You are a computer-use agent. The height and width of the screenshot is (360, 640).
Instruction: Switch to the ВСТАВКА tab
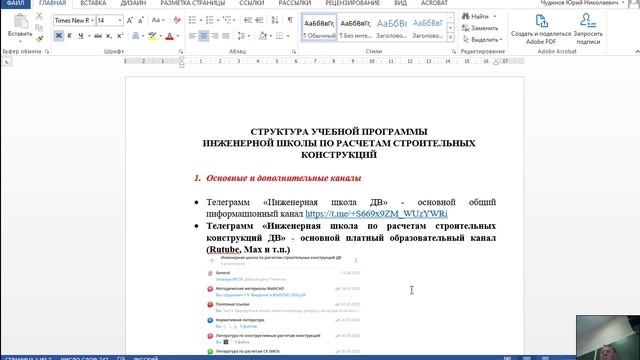pos(93,3)
